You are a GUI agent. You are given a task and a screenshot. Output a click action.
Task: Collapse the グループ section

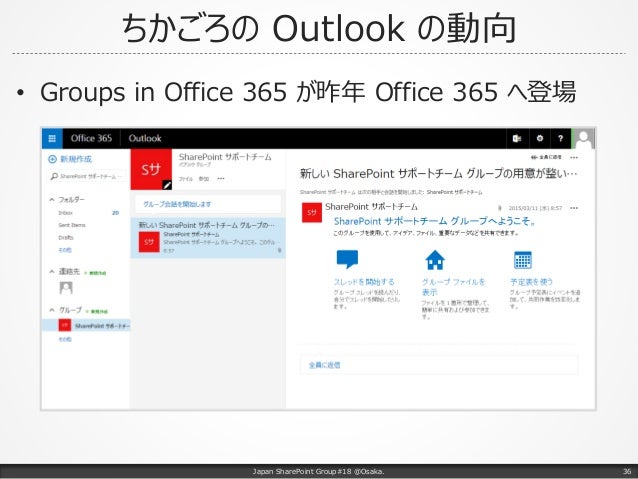coord(52,310)
